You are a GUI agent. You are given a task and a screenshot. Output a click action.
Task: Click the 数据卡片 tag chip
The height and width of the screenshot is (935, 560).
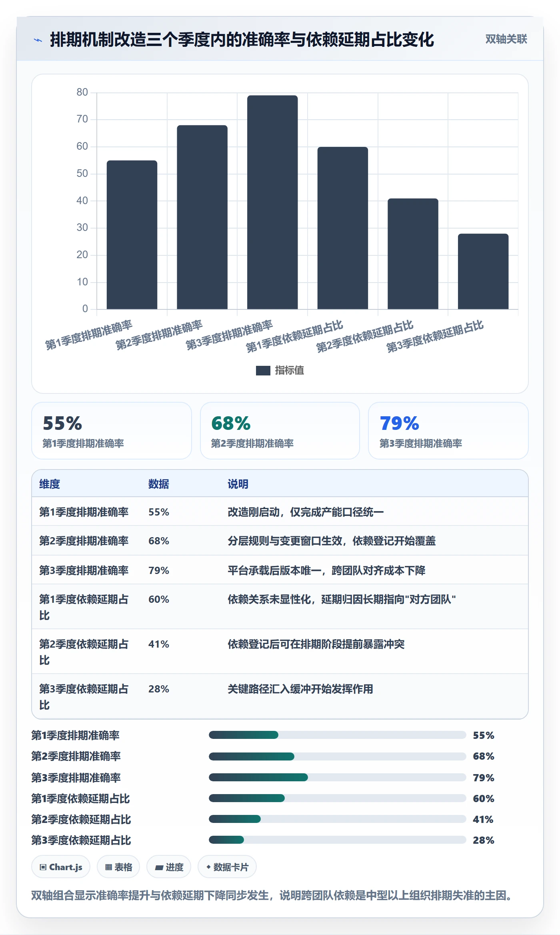click(227, 867)
